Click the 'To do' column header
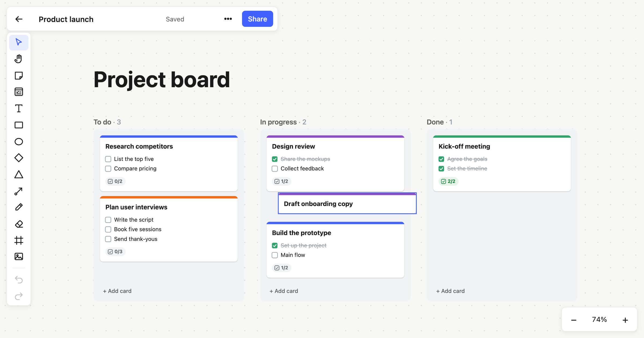Image resolution: width=644 pixels, height=338 pixels. tap(107, 122)
